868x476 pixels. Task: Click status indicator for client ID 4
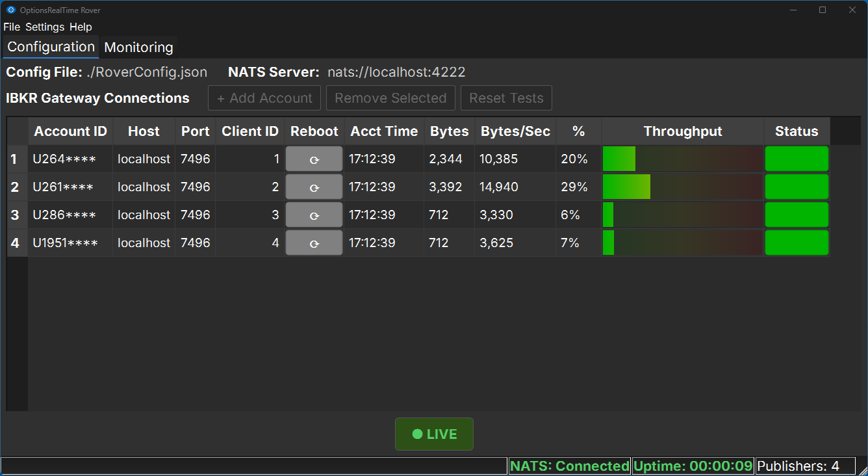coord(797,243)
